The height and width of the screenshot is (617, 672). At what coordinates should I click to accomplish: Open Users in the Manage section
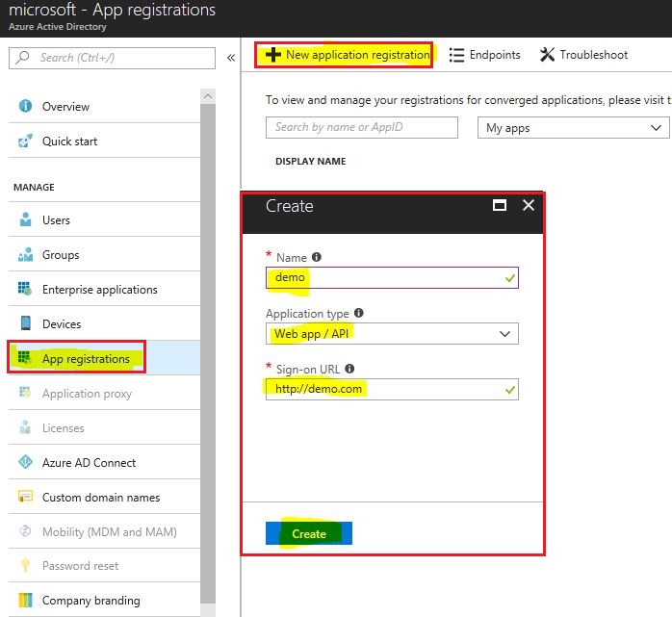(104, 219)
